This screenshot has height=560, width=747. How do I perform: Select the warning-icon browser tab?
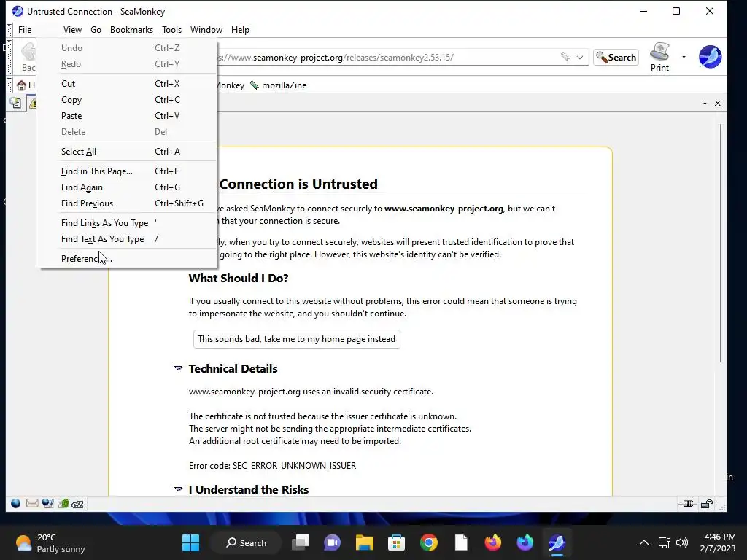[31, 103]
